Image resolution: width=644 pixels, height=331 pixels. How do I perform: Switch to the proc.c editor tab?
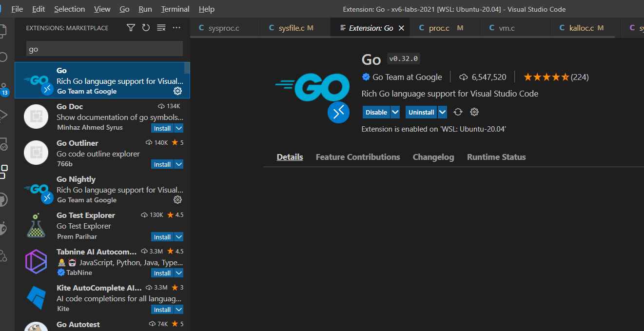click(x=445, y=28)
